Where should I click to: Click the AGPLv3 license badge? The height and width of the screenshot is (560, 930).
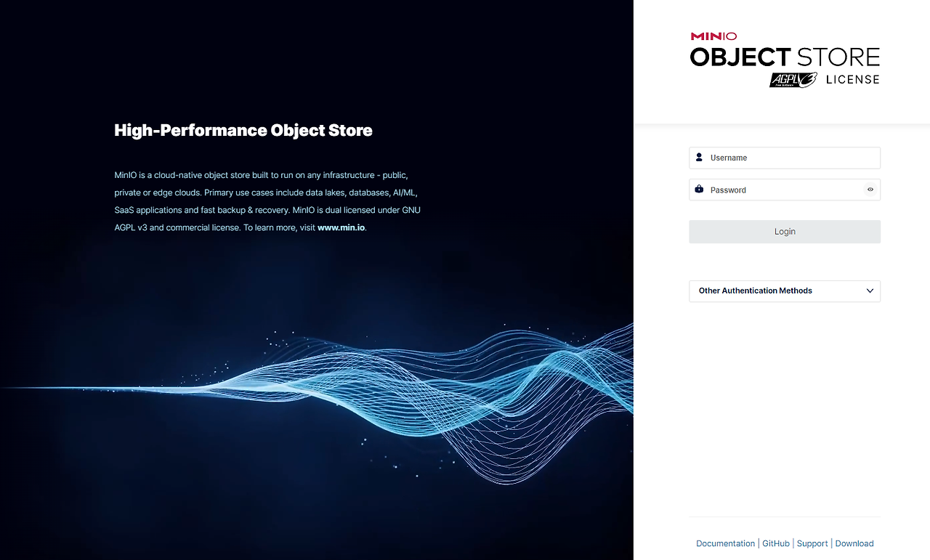(x=793, y=80)
